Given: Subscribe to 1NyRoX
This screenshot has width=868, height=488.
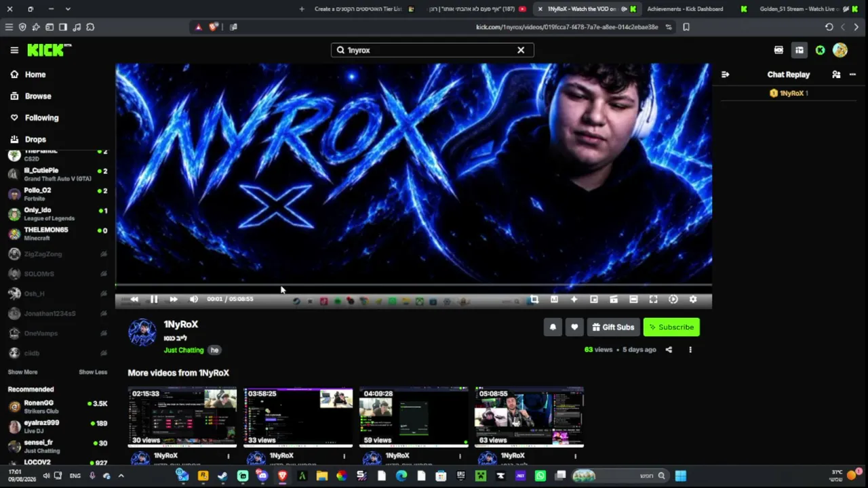Looking at the screenshot, I should (671, 327).
